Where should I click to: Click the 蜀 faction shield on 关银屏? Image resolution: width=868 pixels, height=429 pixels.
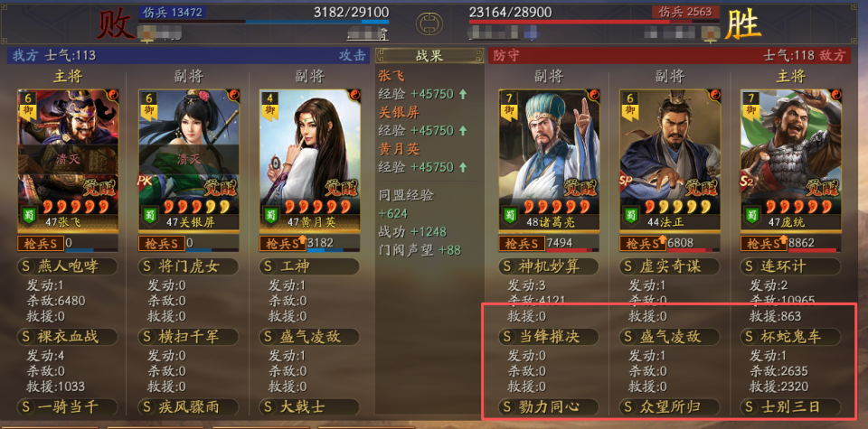tap(149, 214)
